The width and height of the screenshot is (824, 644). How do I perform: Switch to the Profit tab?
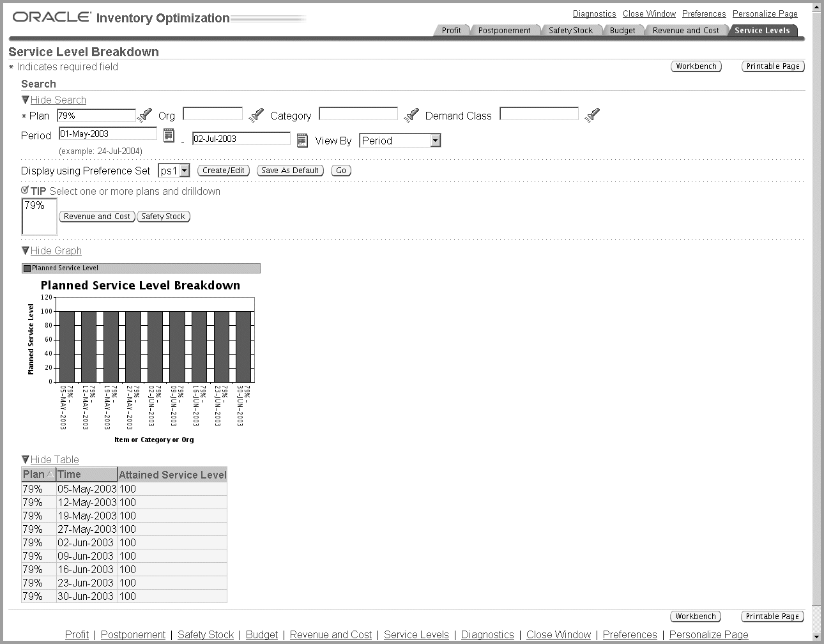coord(451,30)
